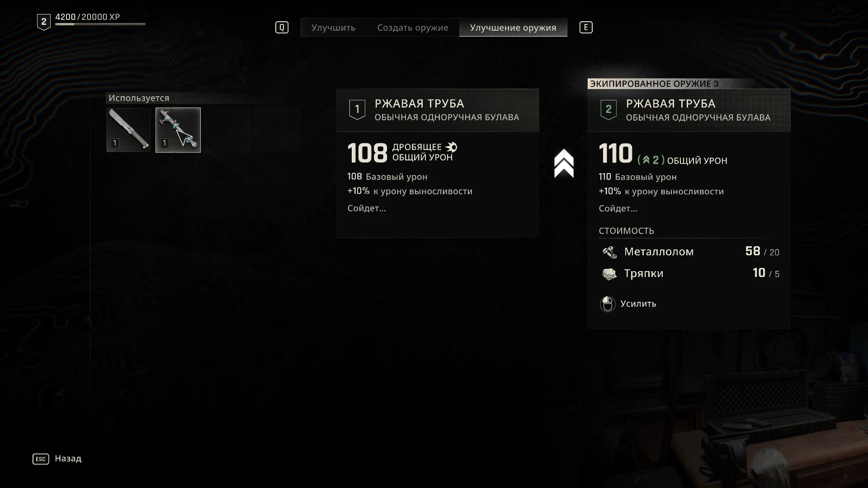Expand the Сойдет… text in level 1 panel
The image size is (868, 488).
tap(367, 208)
